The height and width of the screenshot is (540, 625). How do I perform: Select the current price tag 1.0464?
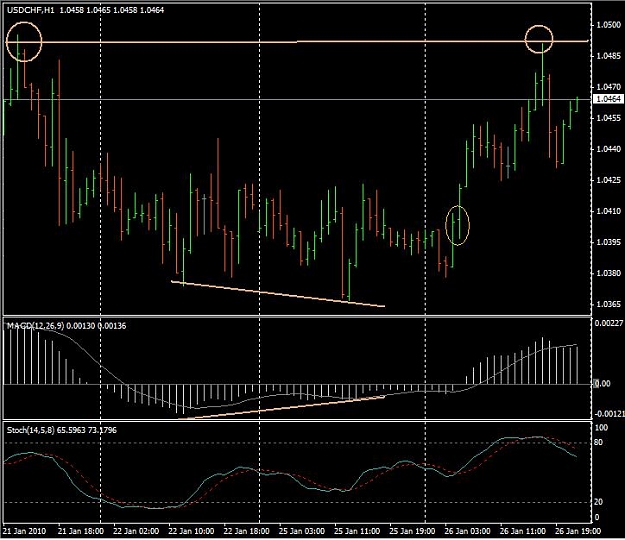[608, 99]
